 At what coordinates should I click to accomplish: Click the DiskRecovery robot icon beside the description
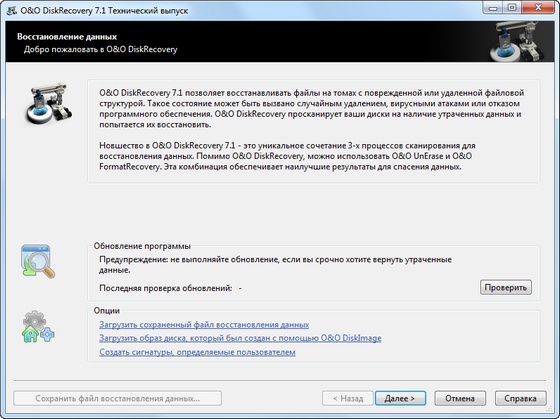(49, 104)
